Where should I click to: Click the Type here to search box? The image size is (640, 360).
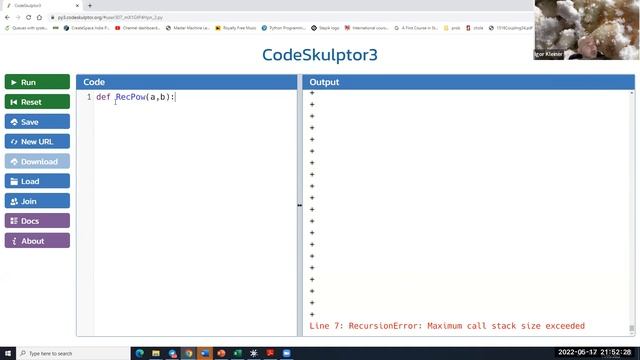click(73, 353)
